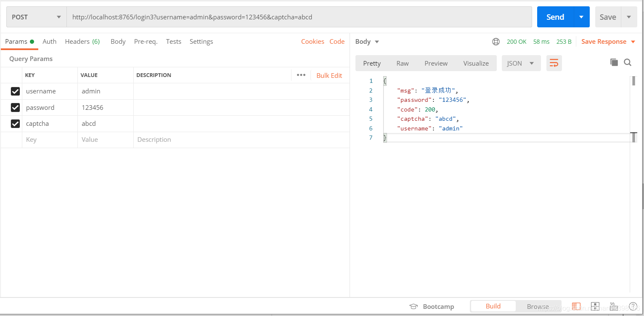Click the two-pane layout icon
The height and width of the screenshot is (316, 644).
click(576, 306)
